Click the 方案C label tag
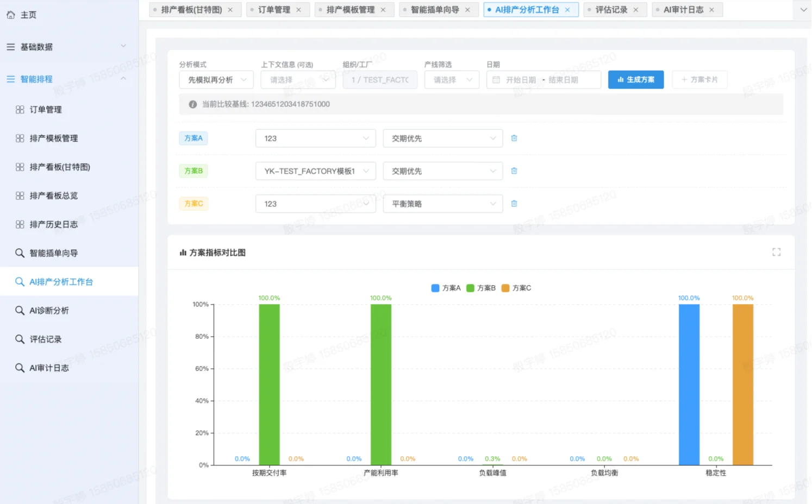 tap(193, 204)
